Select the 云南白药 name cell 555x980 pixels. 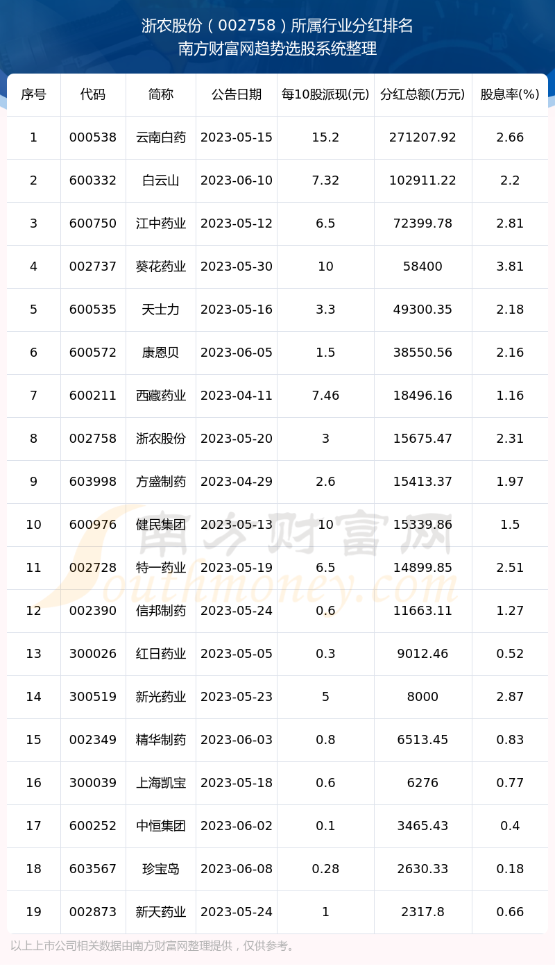pyautogui.click(x=161, y=137)
